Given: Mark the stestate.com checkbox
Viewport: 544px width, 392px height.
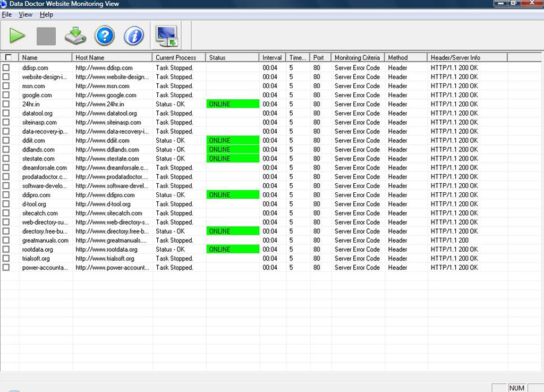Looking at the screenshot, I should point(6,158).
